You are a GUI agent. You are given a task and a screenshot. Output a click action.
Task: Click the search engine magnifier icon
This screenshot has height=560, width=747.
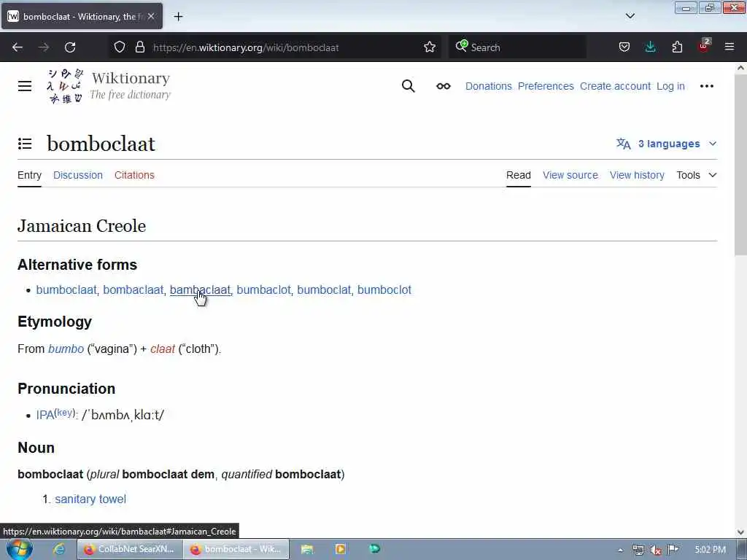pyautogui.click(x=461, y=46)
